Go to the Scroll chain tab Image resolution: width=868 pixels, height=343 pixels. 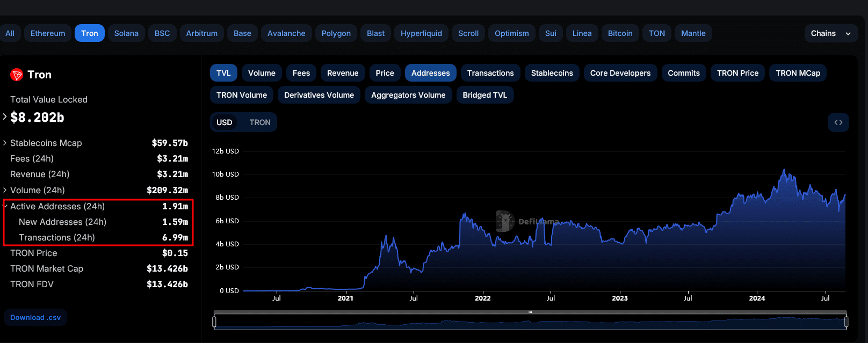468,33
